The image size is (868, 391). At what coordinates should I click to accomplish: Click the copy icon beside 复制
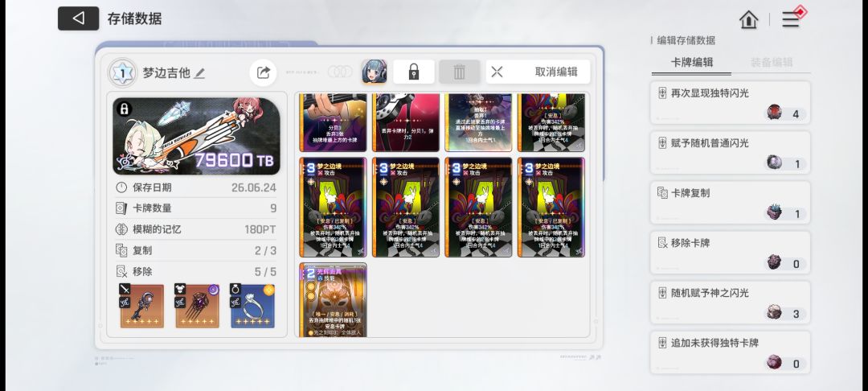pos(121,250)
